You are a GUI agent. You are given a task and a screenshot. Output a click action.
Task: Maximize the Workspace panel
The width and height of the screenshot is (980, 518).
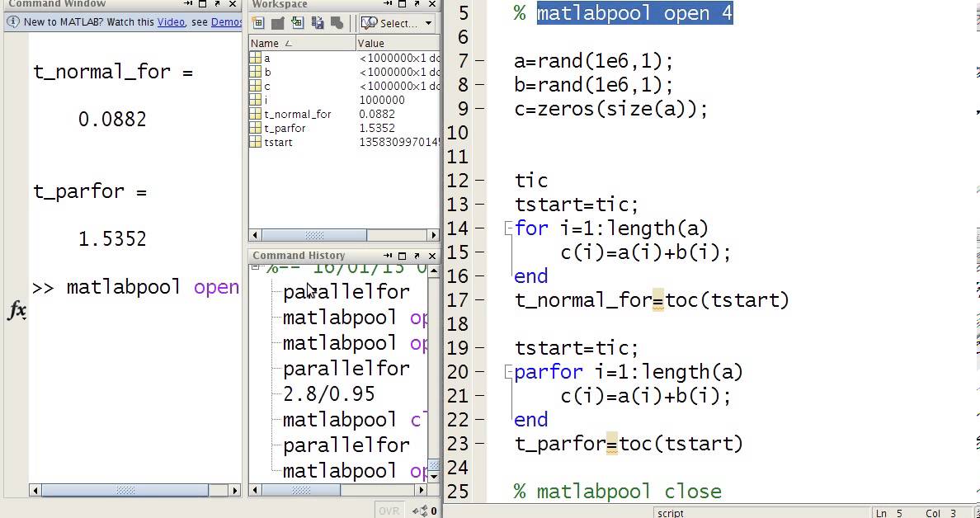[x=402, y=4]
